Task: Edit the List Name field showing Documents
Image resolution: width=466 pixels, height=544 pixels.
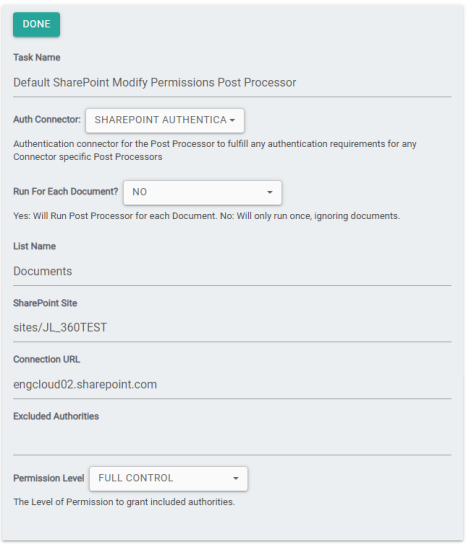Action: coord(232,271)
